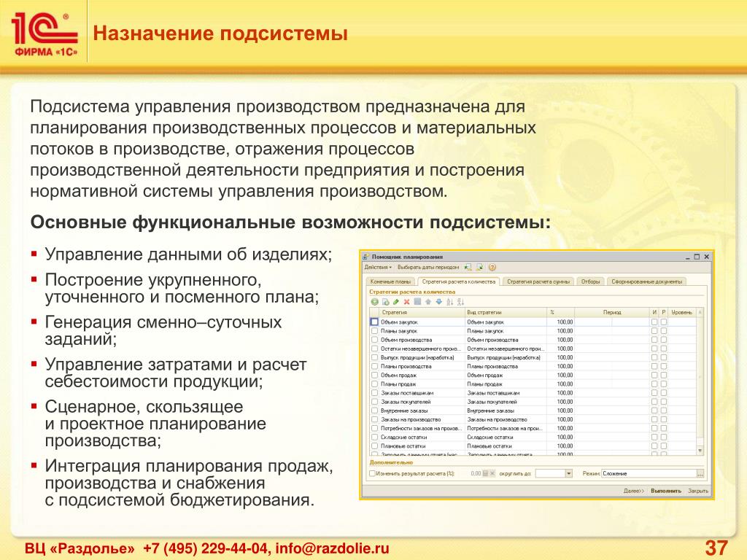The height and width of the screenshot is (560, 747).
Task: Click the Период column header
Action: [x=612, y=312]
